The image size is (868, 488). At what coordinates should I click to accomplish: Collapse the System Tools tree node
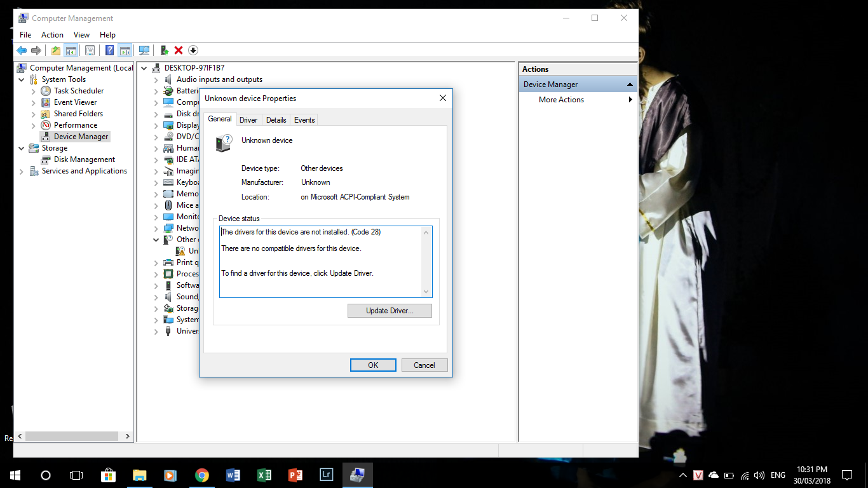pos(22,79)
